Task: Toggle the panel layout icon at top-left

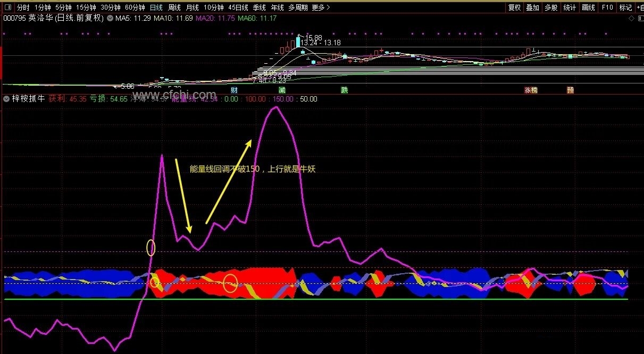Action: 7,7
